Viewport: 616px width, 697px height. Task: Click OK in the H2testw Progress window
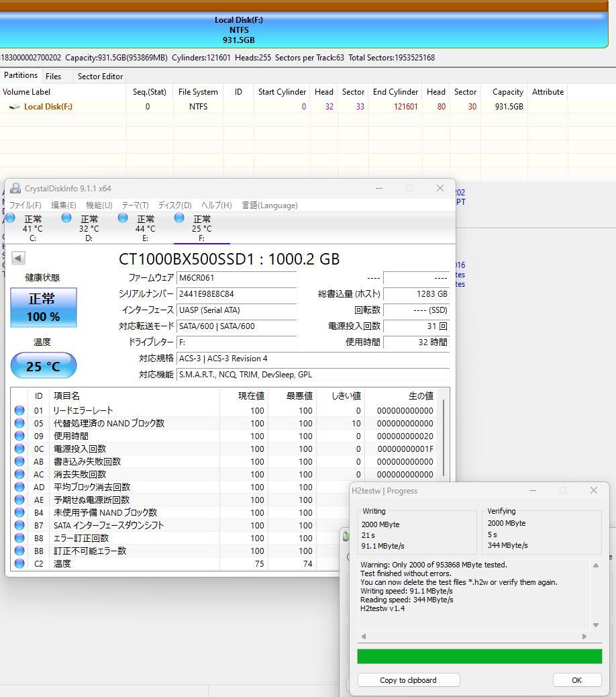(577, 680)
